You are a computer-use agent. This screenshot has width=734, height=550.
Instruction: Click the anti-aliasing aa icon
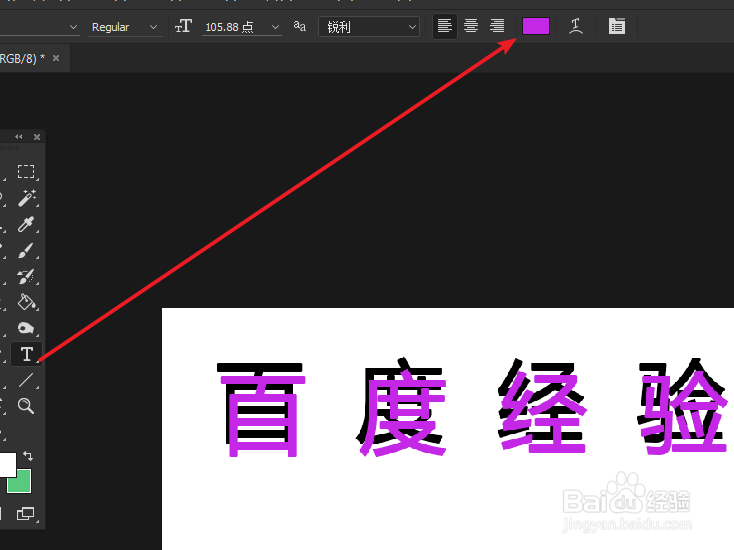300,26
